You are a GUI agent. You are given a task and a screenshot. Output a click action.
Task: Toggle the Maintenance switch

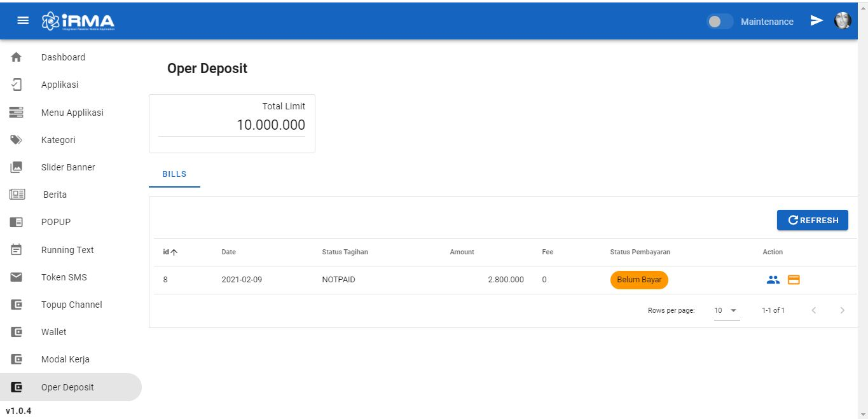pos(719,22)
